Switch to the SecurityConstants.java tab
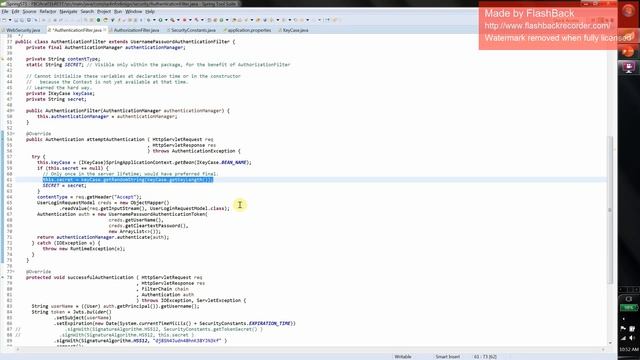Image resolution: width=640 pixels, height=360 pixels. point(193,30)
